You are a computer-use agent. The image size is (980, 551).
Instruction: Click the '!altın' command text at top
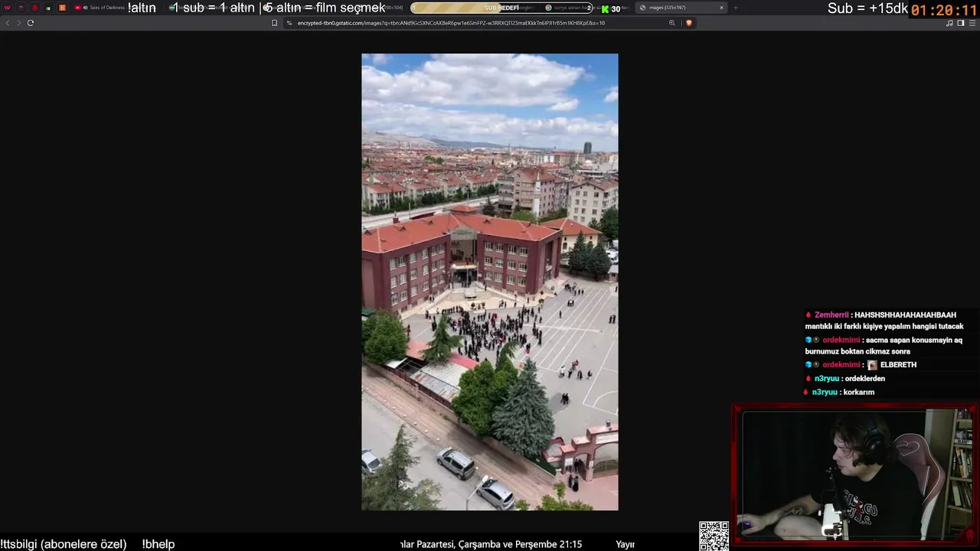(142, 8)
